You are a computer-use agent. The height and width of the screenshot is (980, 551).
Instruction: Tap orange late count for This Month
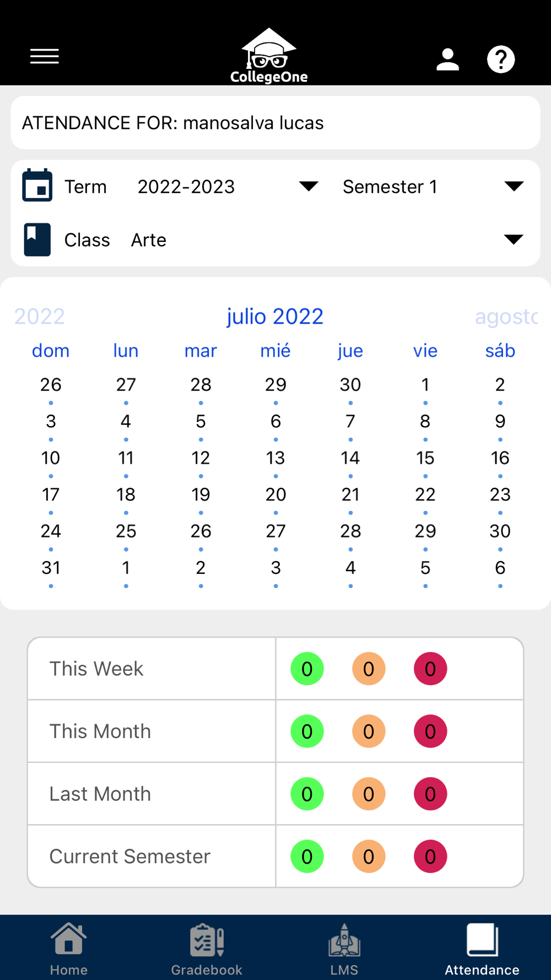coord(369,731)
